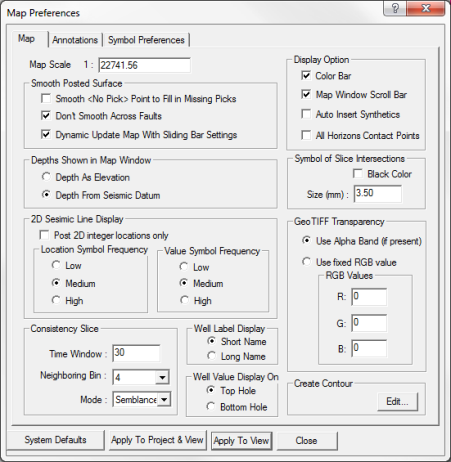This screenshot has width=451, height=462.
Task: Enable Smooth No Pick Point checkbox
Action: click(x=46, y=99)
